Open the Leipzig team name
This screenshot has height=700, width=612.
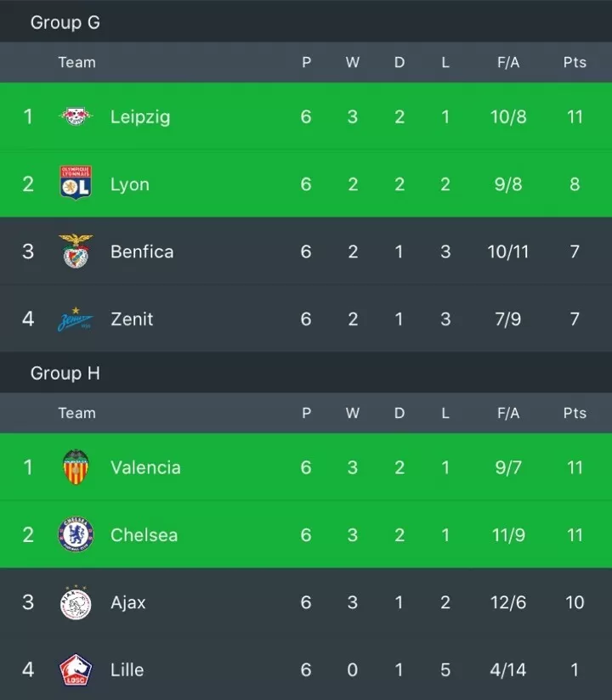140,117
